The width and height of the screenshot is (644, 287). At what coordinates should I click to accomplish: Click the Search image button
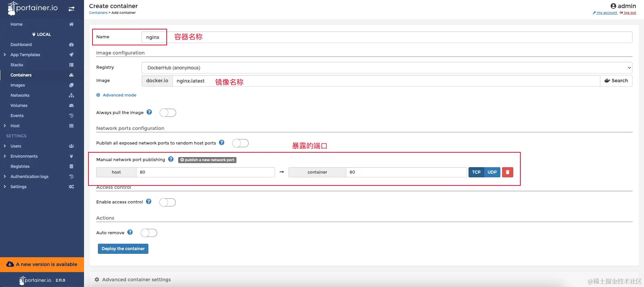point(616,81)
